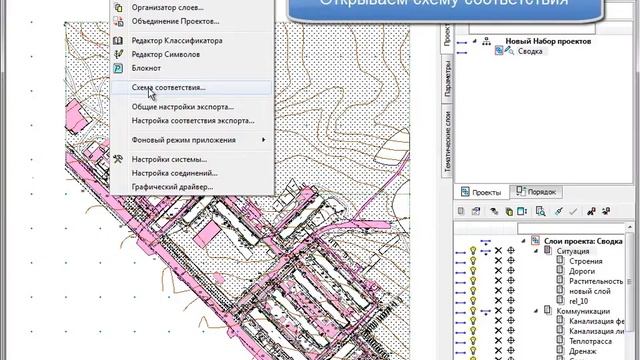This screenshot has height=360, width=640.
Task: Click the X icon in Строения row
Action: pos(498,261)
